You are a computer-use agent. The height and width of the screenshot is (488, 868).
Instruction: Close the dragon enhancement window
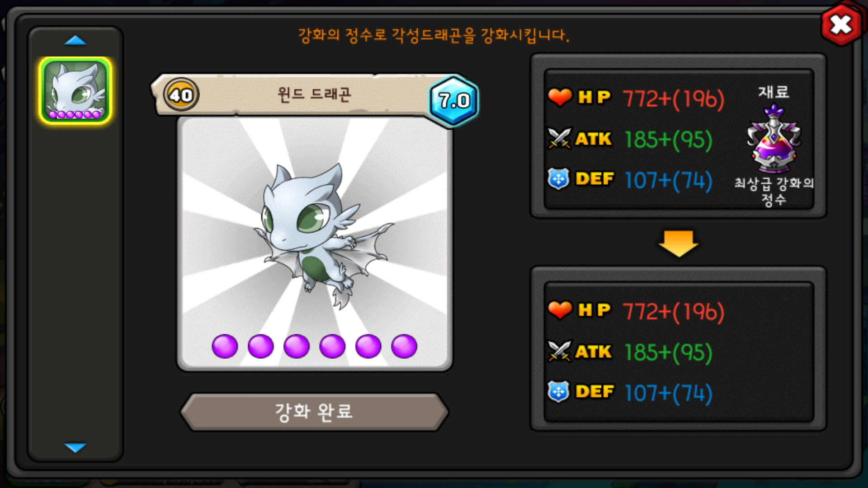[x=841, y=25]
